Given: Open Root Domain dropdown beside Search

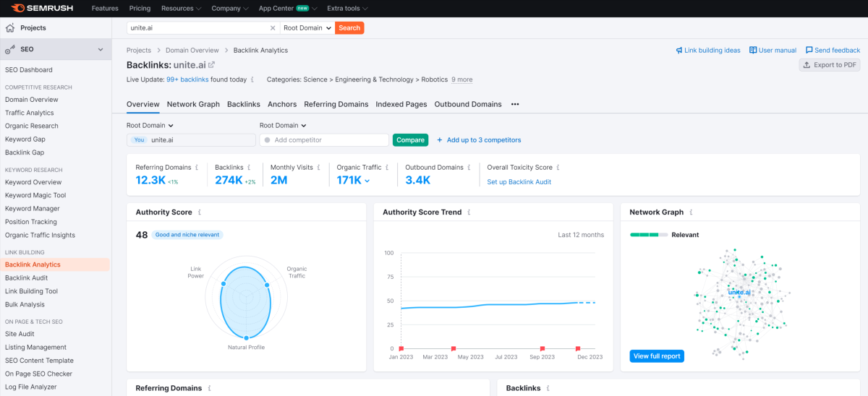Looking at the screenshot, I should tap(307, 27).
